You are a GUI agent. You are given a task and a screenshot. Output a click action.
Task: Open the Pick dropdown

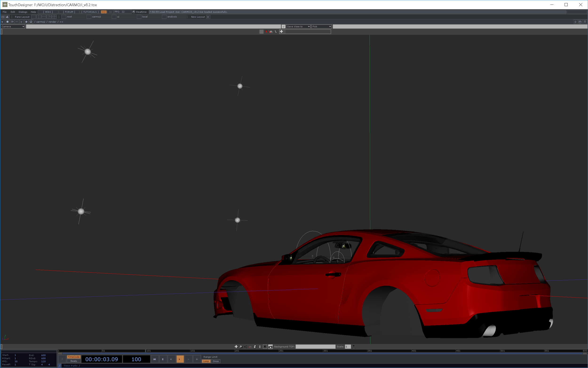tap(321, 27)
